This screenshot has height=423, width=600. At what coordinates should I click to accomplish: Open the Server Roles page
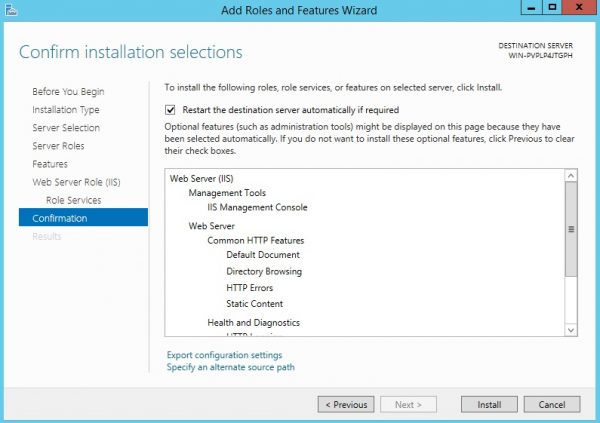point(58,146)
